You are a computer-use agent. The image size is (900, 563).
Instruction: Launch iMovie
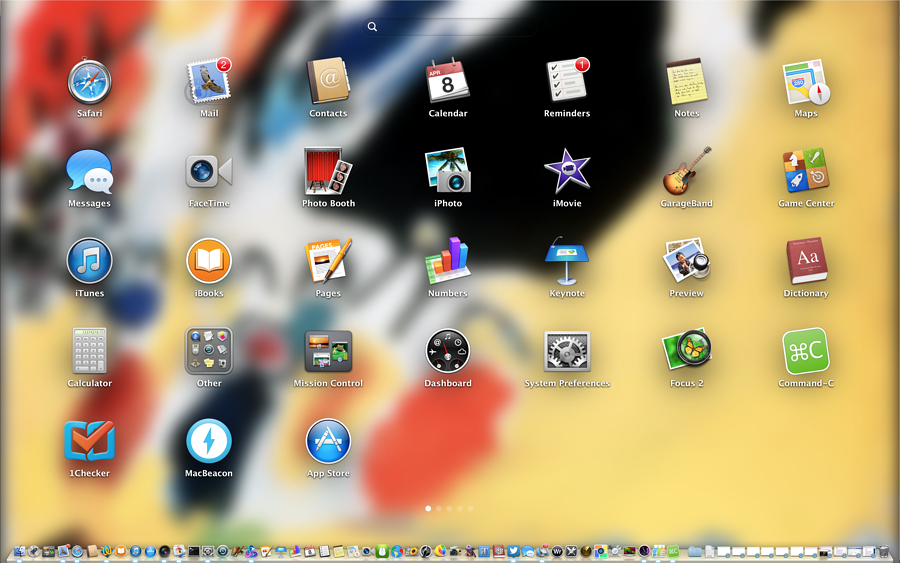point(567,171)
